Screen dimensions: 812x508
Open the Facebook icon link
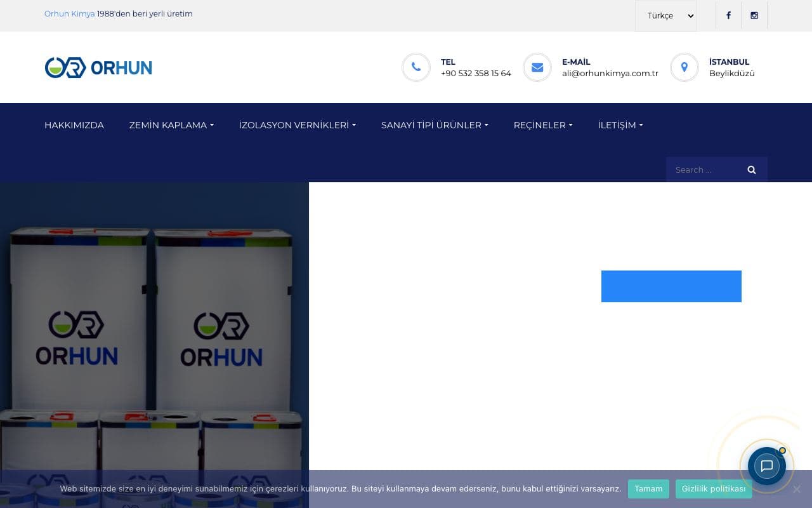728,15
